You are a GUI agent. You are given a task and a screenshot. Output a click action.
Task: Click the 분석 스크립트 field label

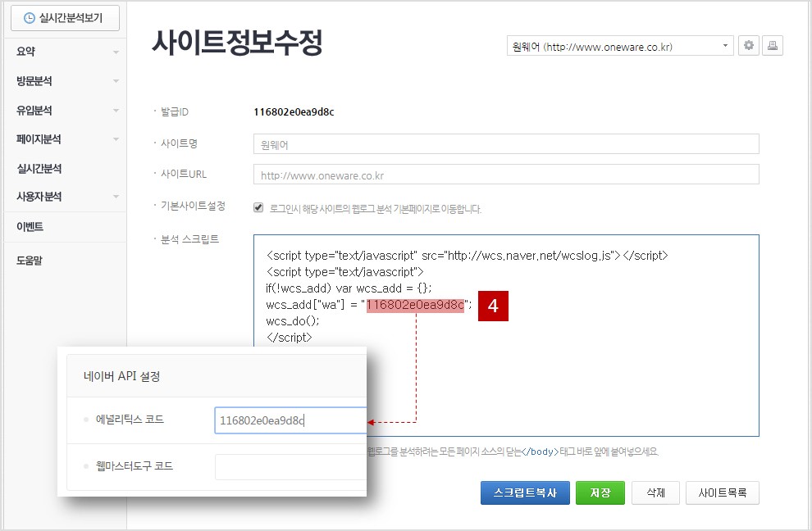pyautogui.click(x=189, y=239)
